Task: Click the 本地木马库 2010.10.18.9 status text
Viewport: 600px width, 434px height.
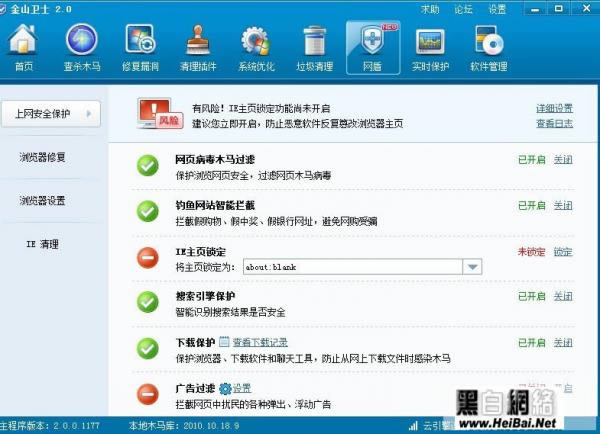Action: [184, 426]
